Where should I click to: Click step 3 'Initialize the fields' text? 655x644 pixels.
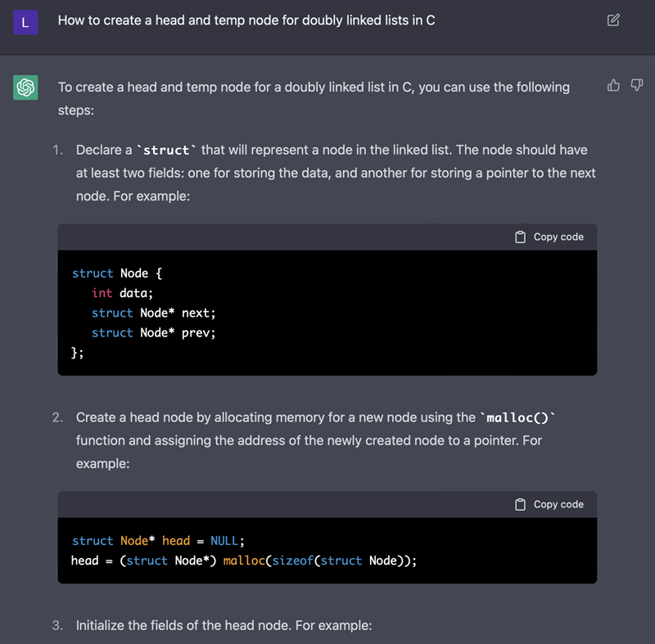(224, 625)
